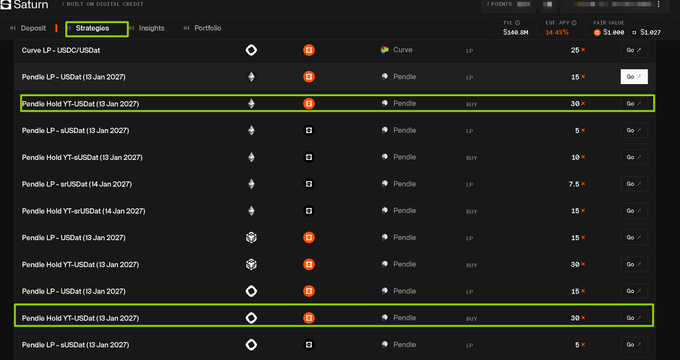
Task: Click orange token icon in BNB Pendle Hold YT-USDat row
Action: 309,264
